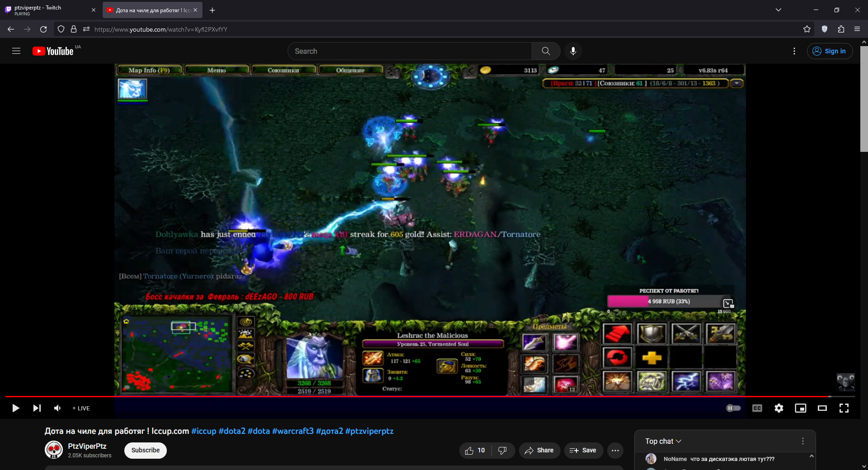
Task: Close the YouTube browser tab
Action: point(195,10)
